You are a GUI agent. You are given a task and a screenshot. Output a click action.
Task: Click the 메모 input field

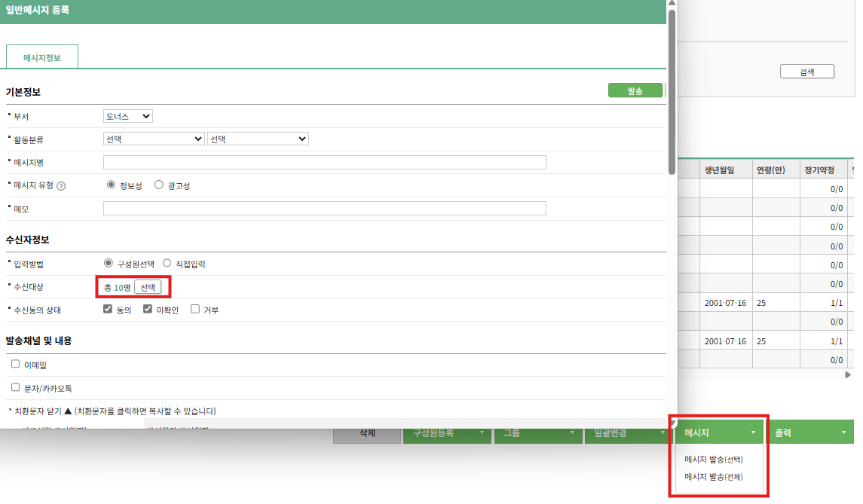[325, 209]
